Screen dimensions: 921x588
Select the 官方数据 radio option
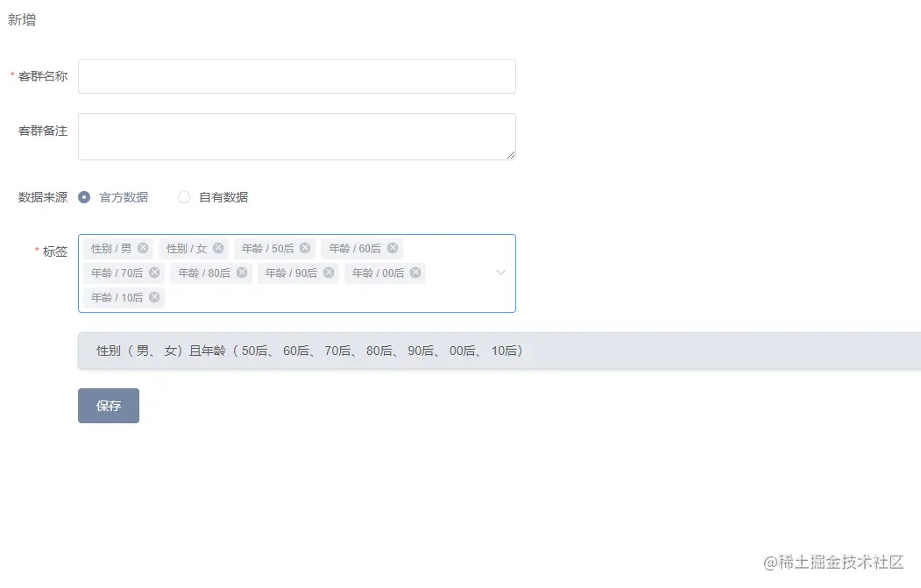tap(84, 197)
